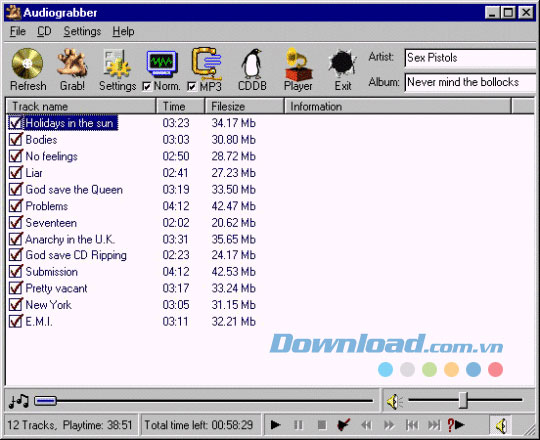Click the MP3 clamp icon

(x=207, y=64)
